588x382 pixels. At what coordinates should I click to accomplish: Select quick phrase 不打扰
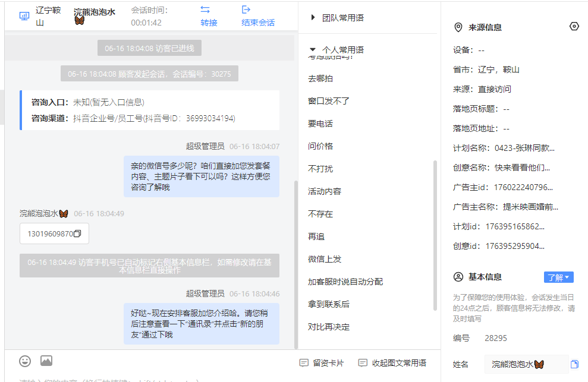point(320,169)
